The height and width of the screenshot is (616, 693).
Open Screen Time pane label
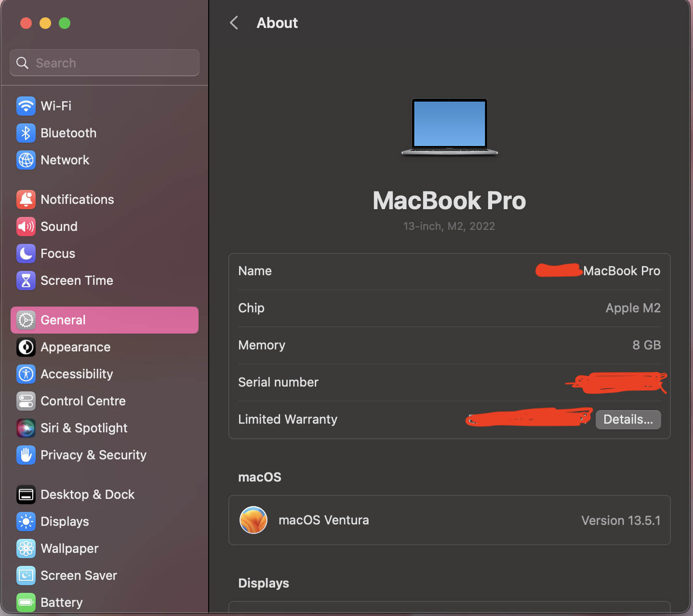[x=77, y=281]
